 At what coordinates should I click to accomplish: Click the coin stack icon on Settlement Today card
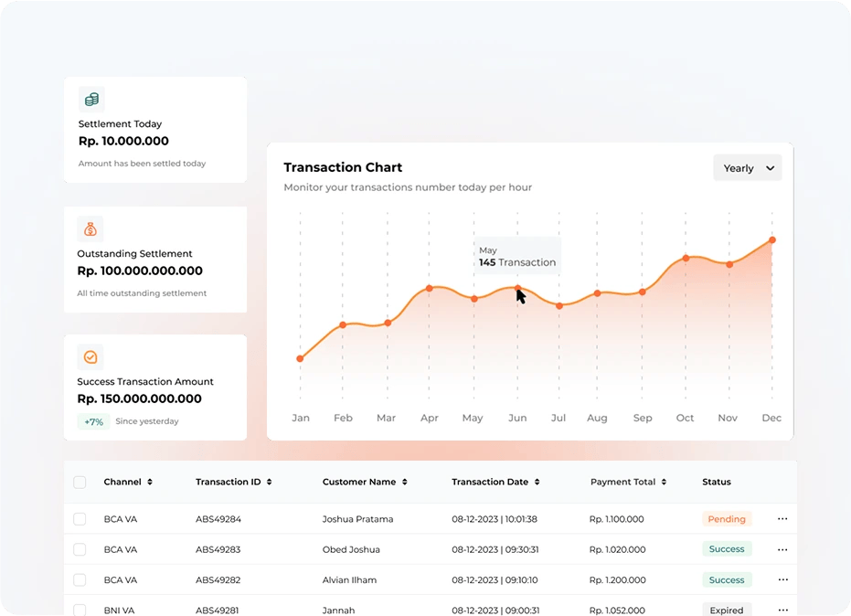click(x=91, y=99)
